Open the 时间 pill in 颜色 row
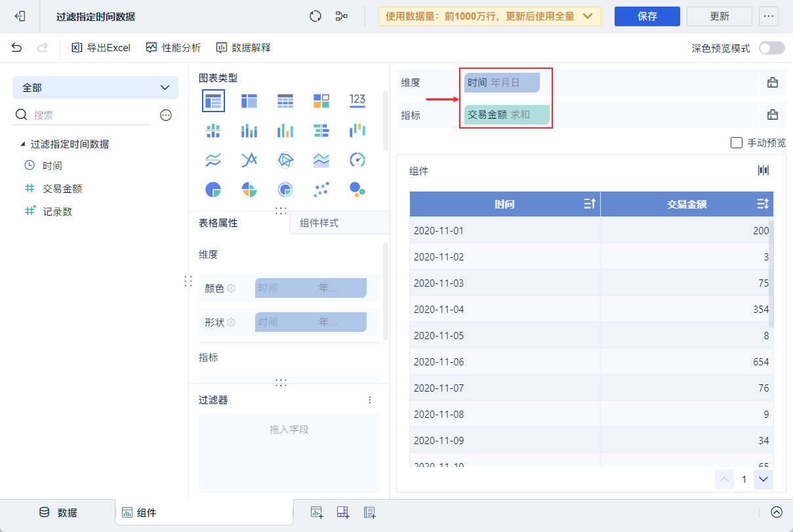 tap(310, 288)
